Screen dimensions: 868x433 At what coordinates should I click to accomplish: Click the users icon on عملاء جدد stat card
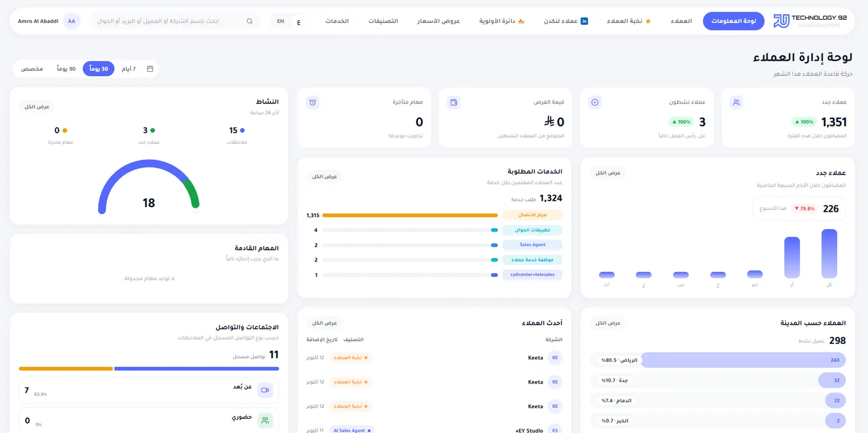point(736,102)
